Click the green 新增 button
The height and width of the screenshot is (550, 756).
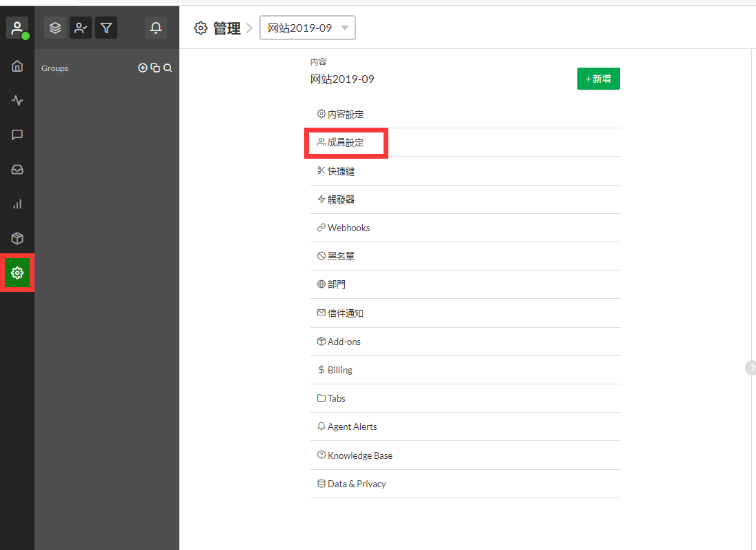pos(598,79)
